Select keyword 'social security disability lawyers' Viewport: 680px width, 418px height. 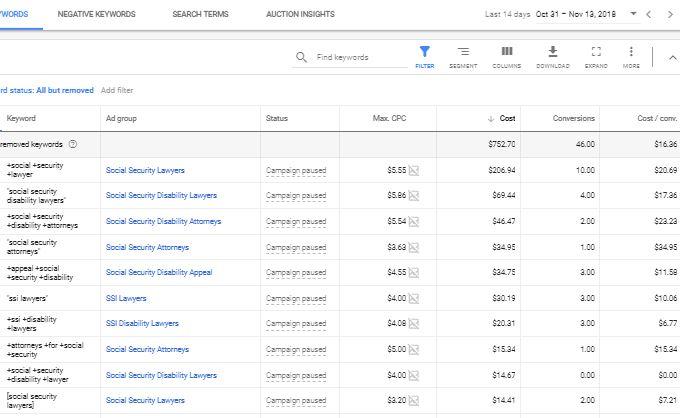click(36, 196)
